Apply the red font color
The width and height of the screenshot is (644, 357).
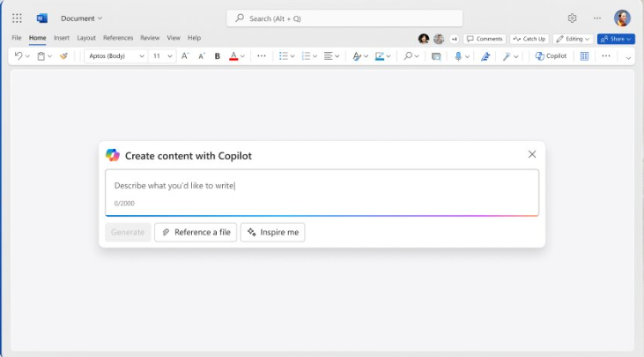[233, 56]
